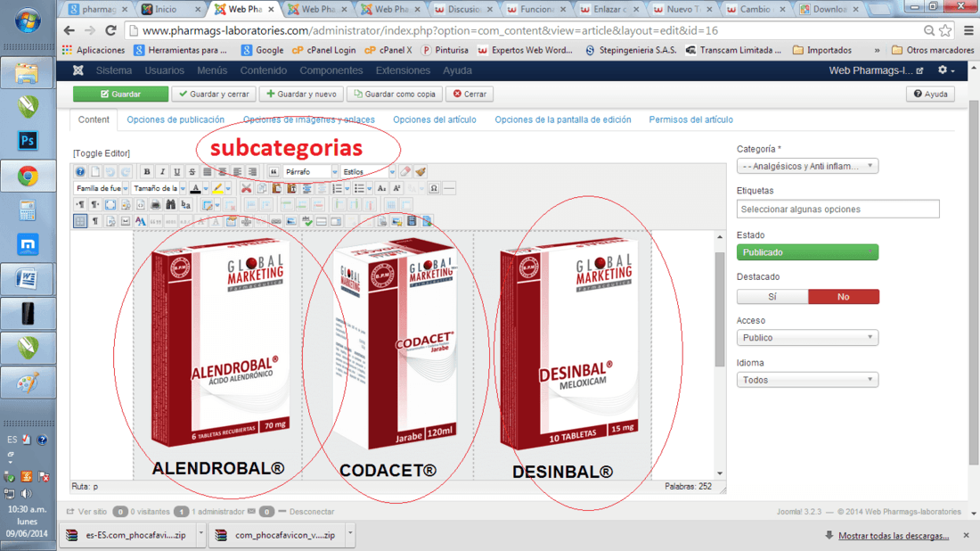Insert a link with the chain icon
980x551 pixels.
(275, 221)
